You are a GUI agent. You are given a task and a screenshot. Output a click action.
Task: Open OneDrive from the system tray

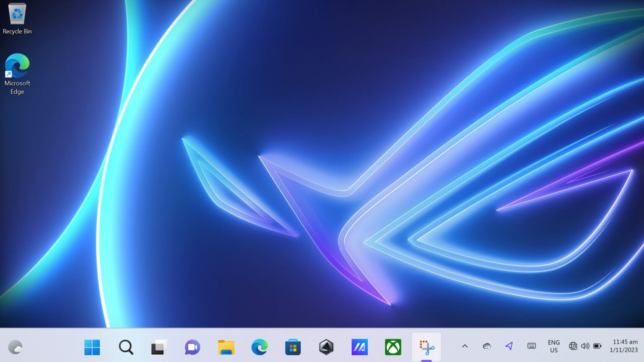point(487,346)
